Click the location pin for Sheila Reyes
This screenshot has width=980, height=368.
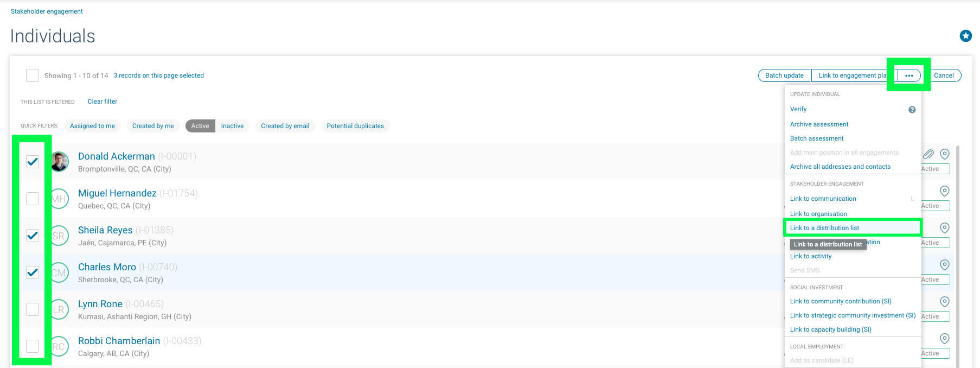[x=944, y=228]
